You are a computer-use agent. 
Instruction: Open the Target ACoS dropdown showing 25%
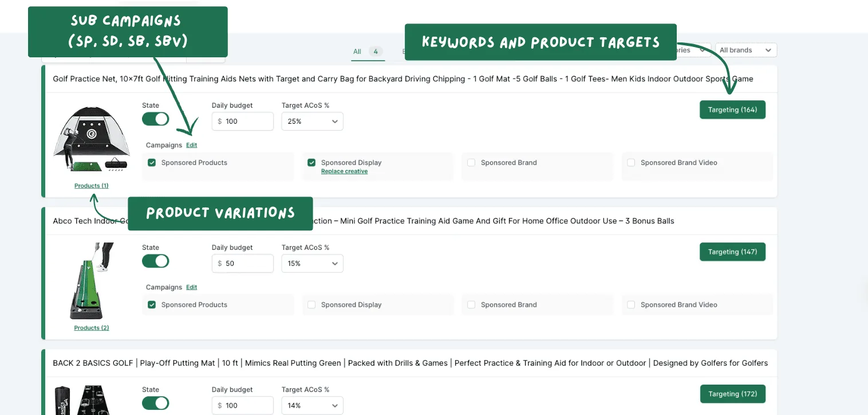tap(312, 122)
